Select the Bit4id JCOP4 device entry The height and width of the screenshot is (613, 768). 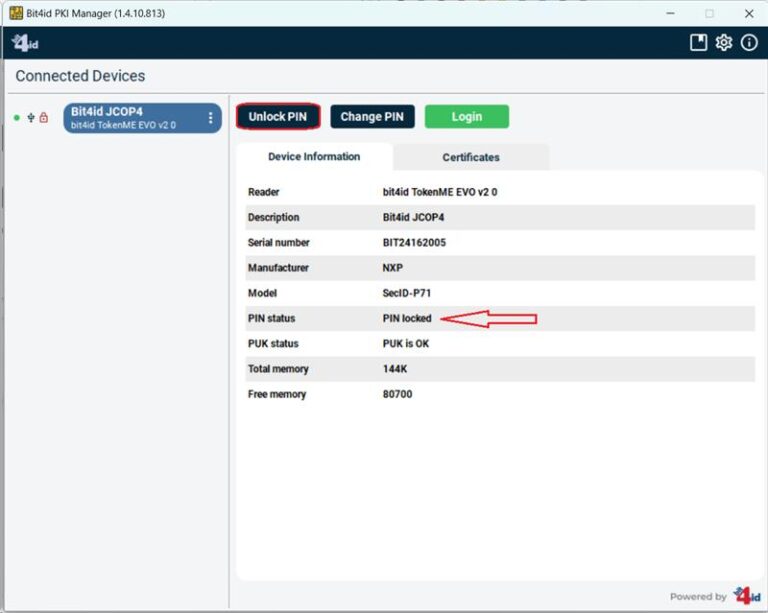tap(130, 118)
